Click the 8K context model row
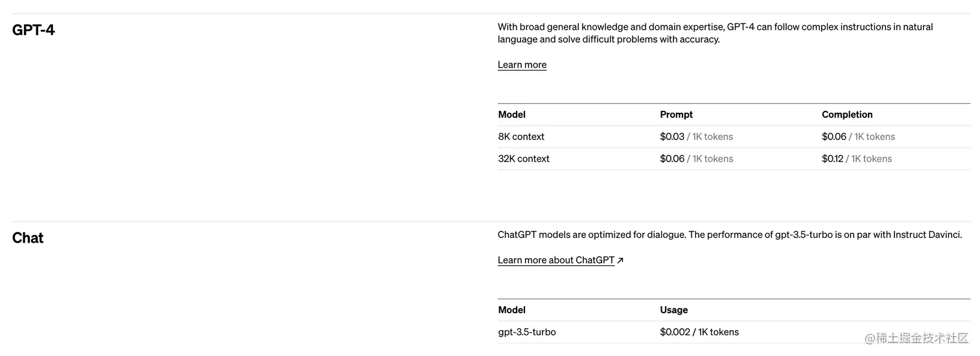The image size is (980, 356). pyautogui.click(x=734, y=137)
